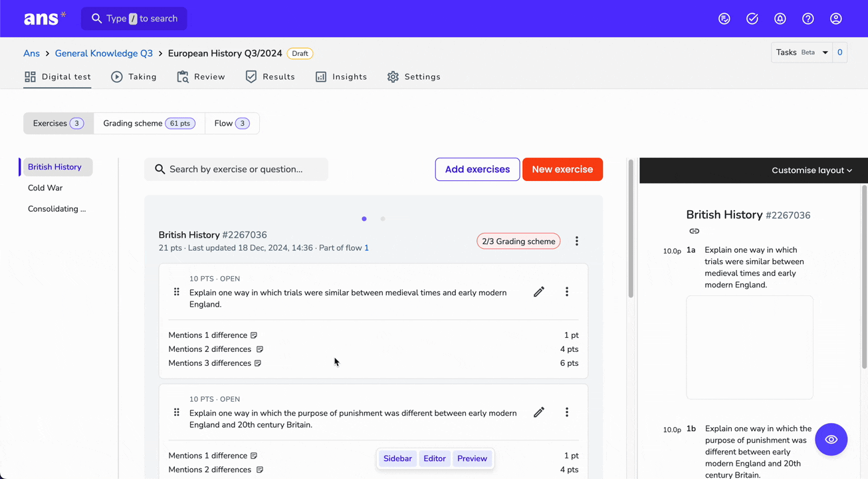868x479 pixels.
Task: Open flow 1 link in exercise header
Action: click(x=366, y=248)
